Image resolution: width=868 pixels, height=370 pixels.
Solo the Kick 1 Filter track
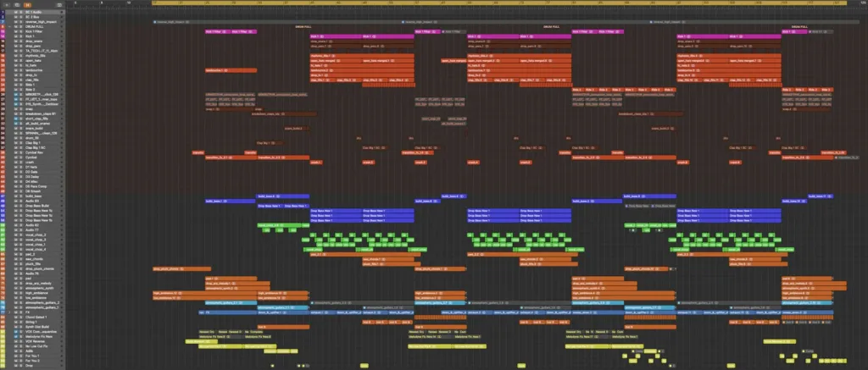21,32
